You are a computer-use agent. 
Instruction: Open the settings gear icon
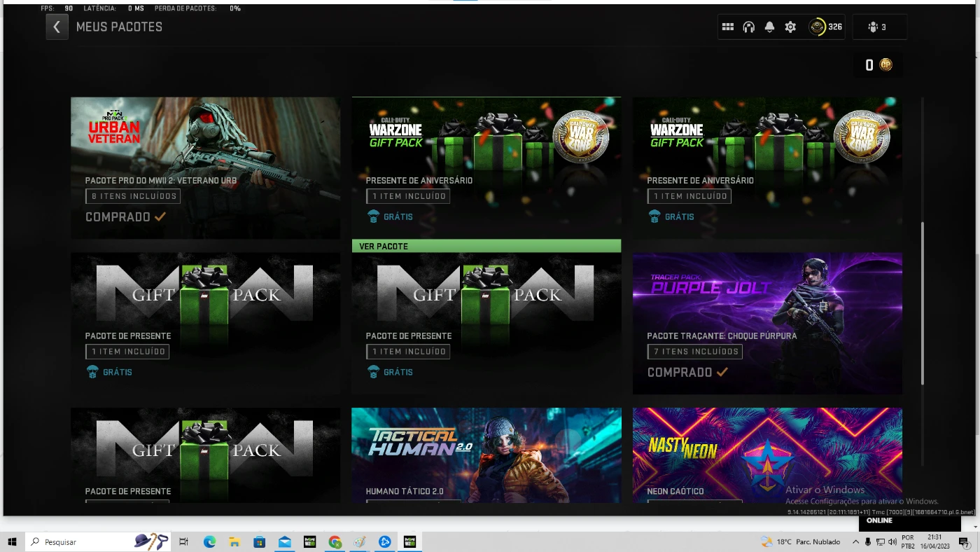pyautogui.click(x=790, y=27)
